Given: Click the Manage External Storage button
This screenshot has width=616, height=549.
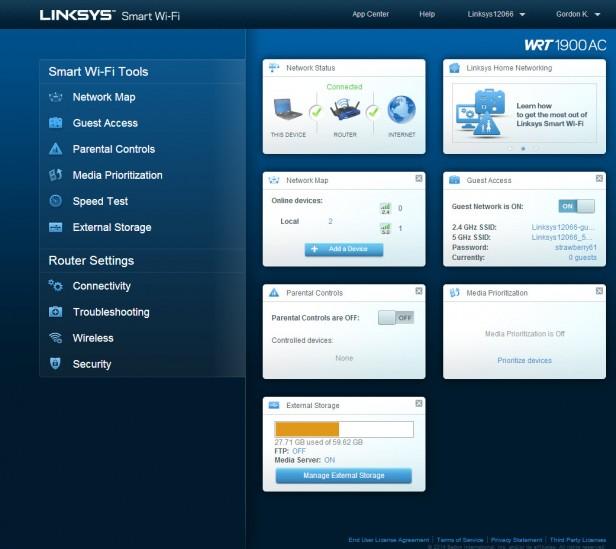Looking at the screenshot, I should coord(344,476).
